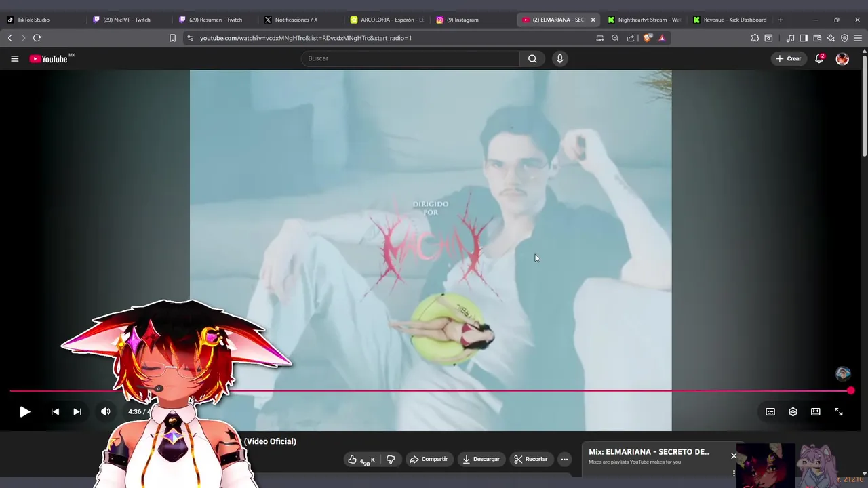Install or cast via address bar screen icon
Viewport: 868px width, 488px height.
[599, 38]
